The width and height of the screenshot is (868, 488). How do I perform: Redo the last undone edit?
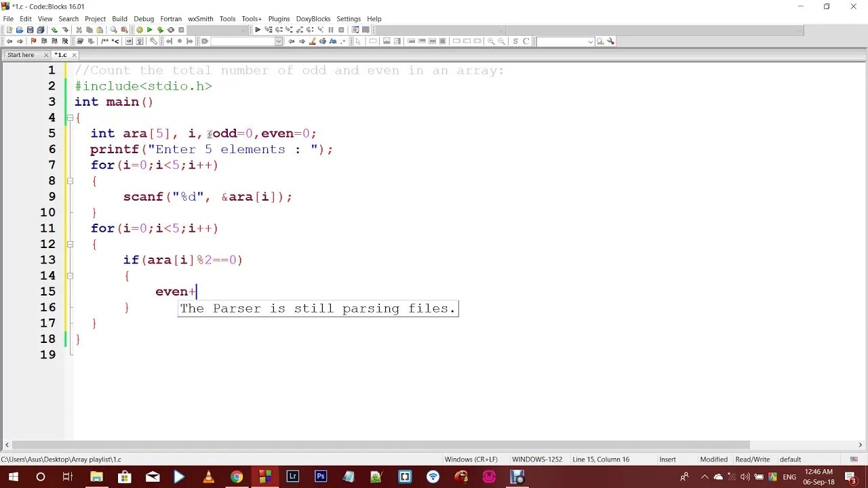pyautogui.click(x=65, y=30)
